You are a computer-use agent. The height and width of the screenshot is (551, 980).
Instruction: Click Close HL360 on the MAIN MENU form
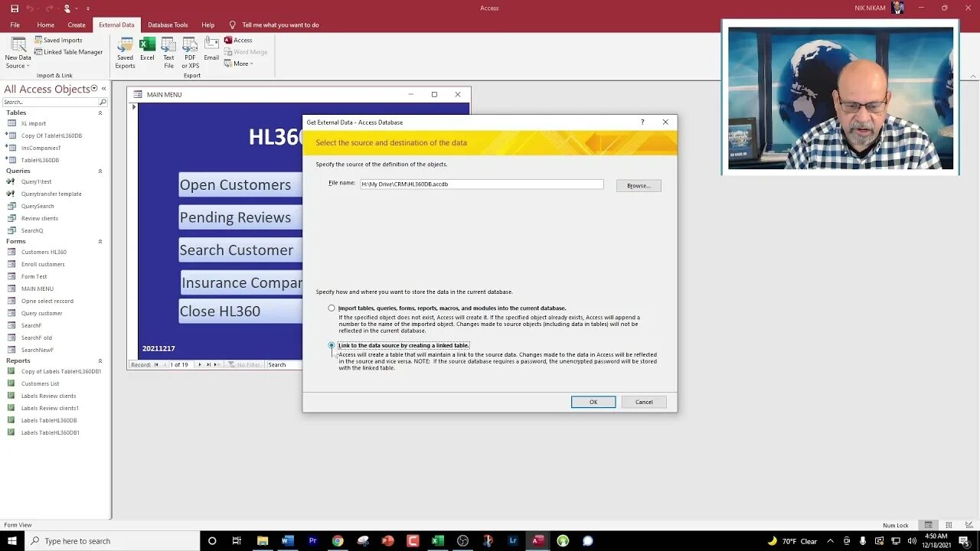(x=240, y=311)
